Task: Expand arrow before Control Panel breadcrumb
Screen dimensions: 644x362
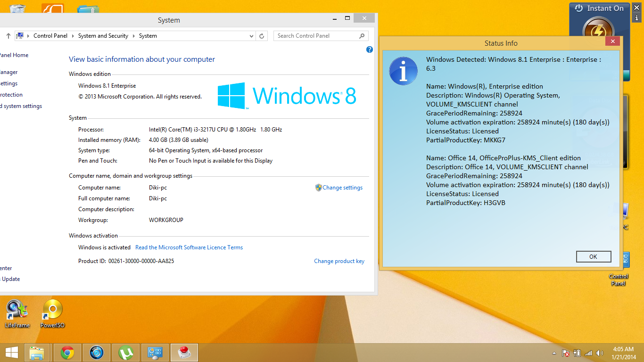Action: coord(29,36)
